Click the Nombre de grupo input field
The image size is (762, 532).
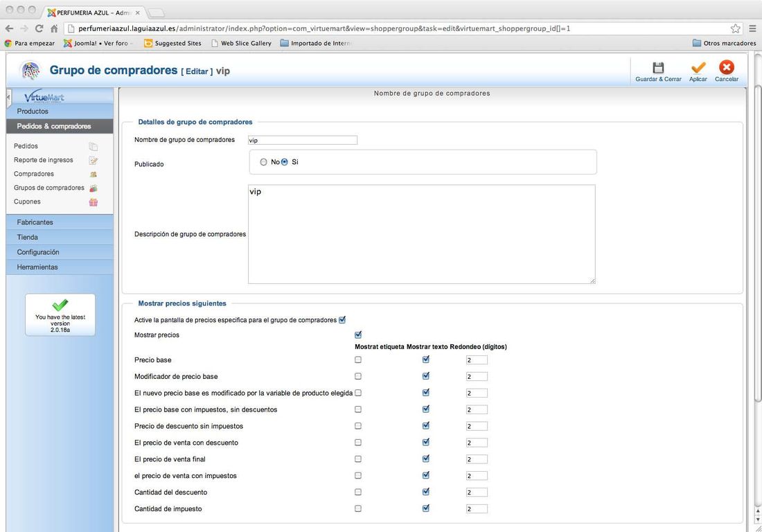[302, 141]
